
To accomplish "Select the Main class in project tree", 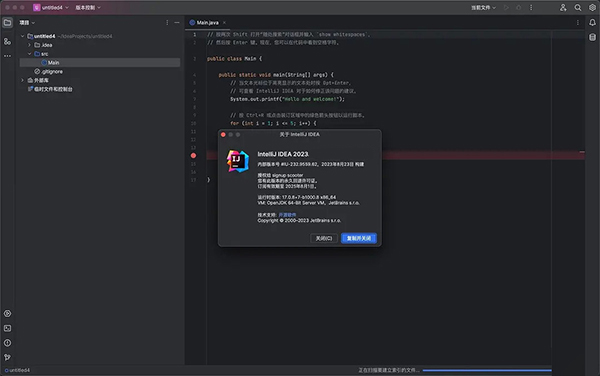I will click(x=100, y=62).
